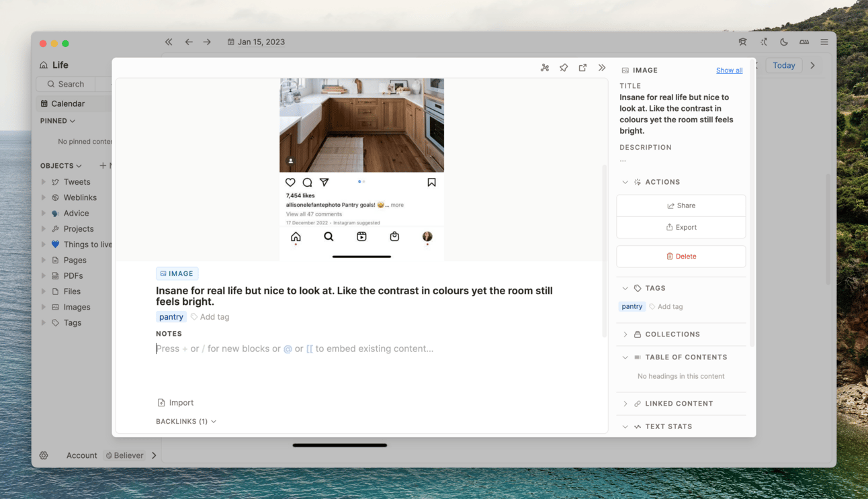Click the chevron next to Believer badge
The image size is (868, 499).
pyautogui.click(x=154, y=455)
